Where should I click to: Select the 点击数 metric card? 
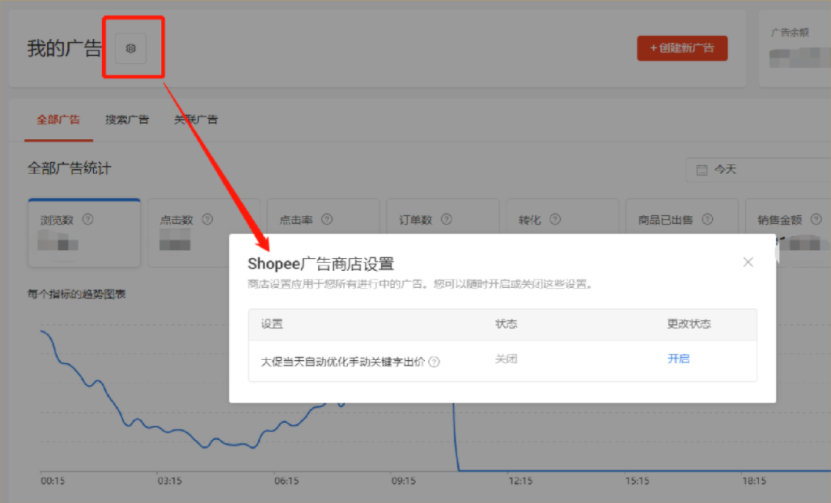tap(204, 232)
